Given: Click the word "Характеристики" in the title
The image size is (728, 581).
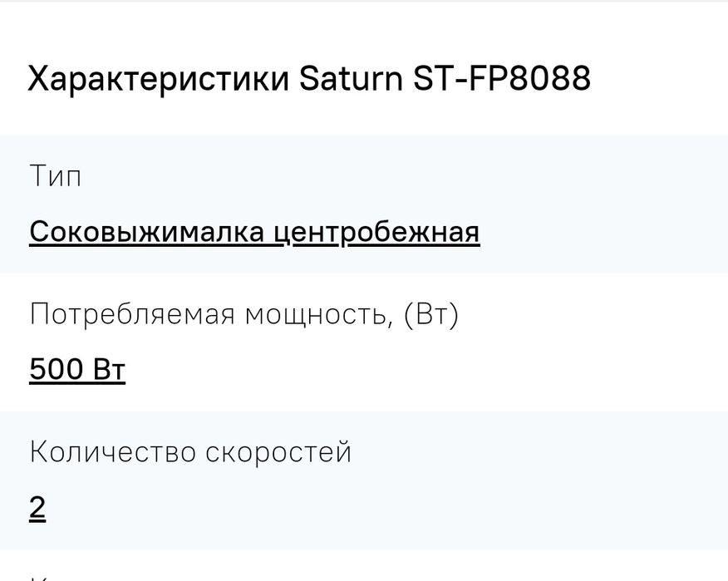Looking at the screenshot, I should click(159, 79).
